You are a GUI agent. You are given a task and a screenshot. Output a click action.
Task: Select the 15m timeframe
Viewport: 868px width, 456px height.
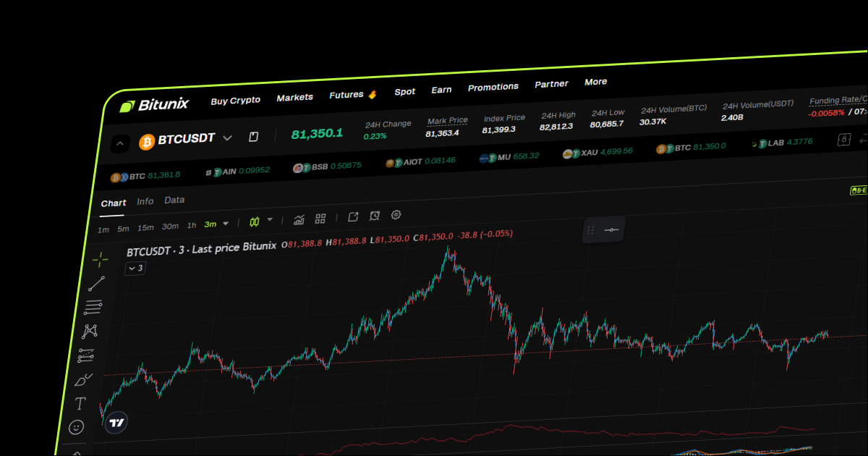tap(145, 227)
